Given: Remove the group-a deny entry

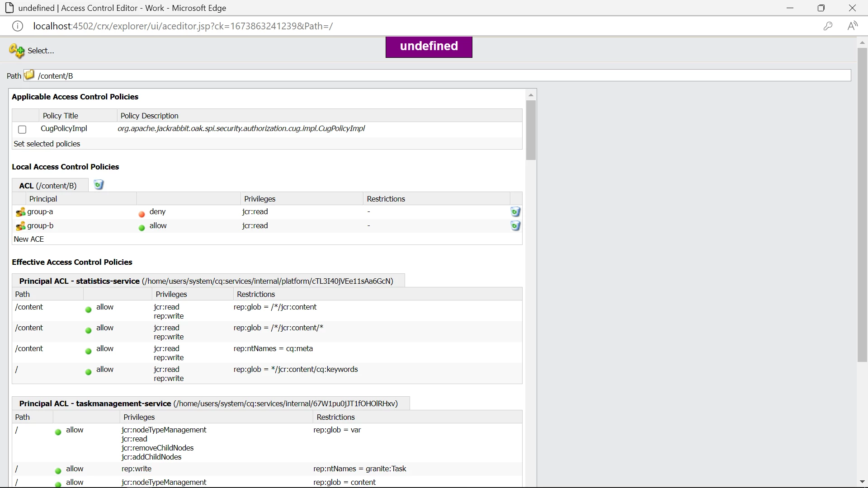Looking at the screenshot, I should point(515,212).
